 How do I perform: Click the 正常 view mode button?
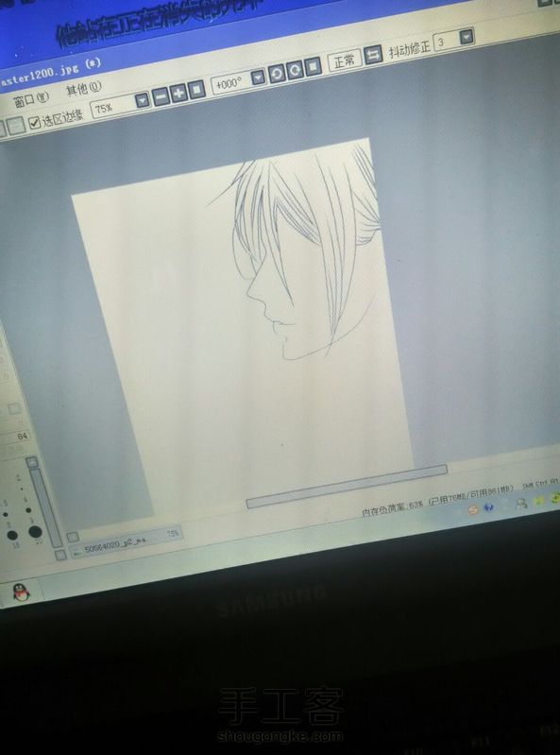(345, 61)
